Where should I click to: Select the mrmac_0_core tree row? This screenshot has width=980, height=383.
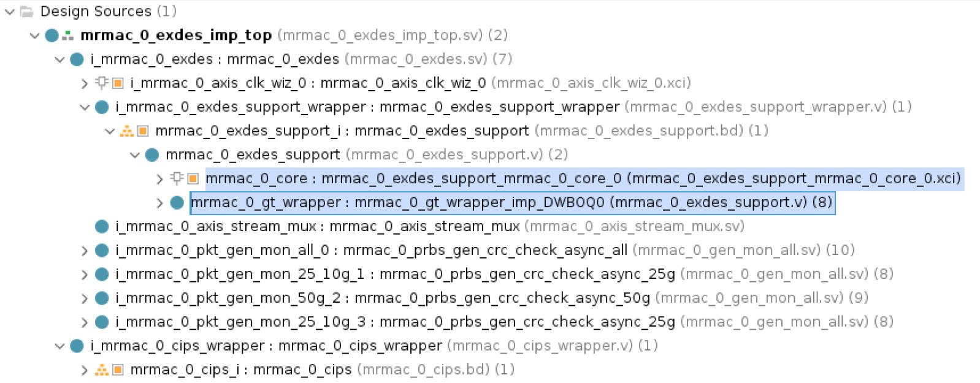coord(583,178)
